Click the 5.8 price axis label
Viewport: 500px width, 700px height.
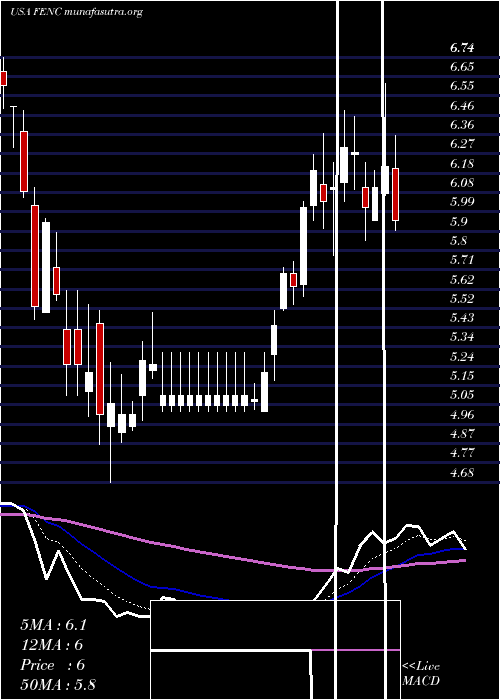(458, 241)
